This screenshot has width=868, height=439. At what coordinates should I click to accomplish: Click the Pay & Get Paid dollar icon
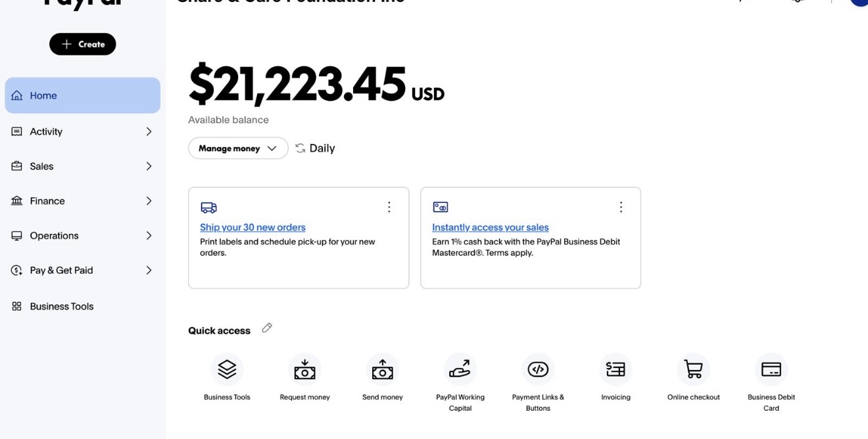coord(17,270)
